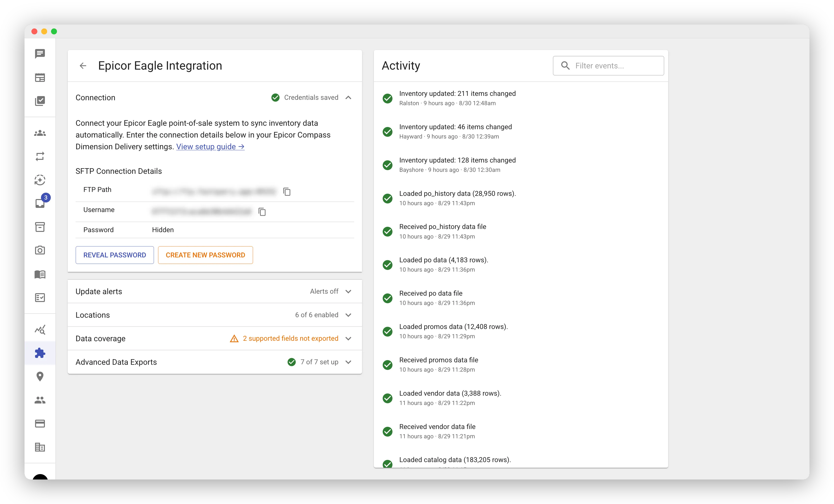Open the book catalog sidebar icon
This screenshot has width=834, height=504.
point(40,274)
